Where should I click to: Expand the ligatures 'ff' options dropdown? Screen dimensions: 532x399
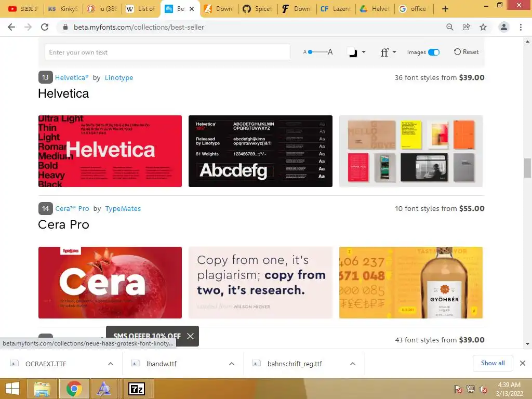[x=388, y=52]
